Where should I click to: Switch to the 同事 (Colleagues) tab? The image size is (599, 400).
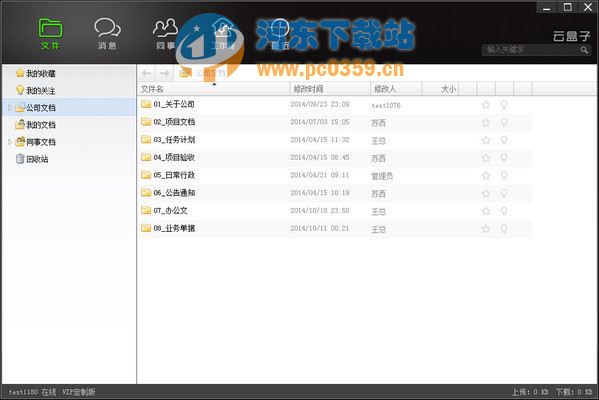point(165,34)
